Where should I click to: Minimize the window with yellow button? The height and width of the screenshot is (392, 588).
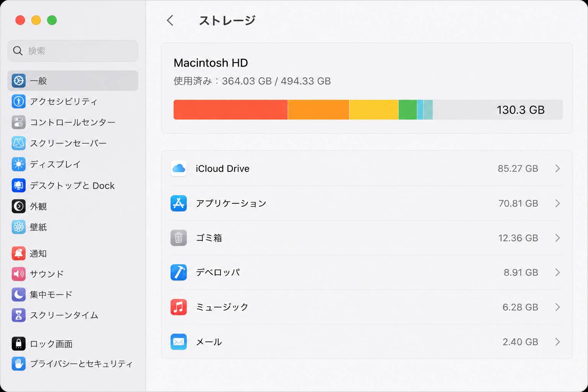36,20
